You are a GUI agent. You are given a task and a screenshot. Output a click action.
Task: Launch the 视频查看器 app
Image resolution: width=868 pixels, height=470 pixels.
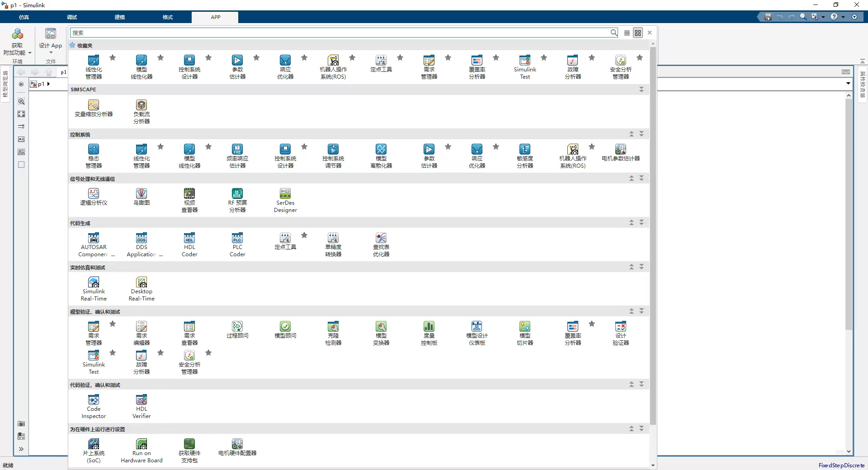(189, 201)
